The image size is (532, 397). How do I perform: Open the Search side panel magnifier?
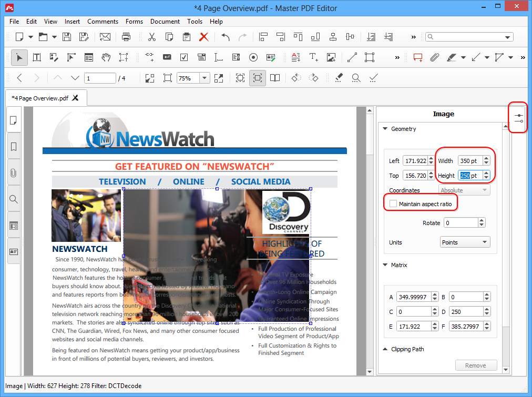14,199
